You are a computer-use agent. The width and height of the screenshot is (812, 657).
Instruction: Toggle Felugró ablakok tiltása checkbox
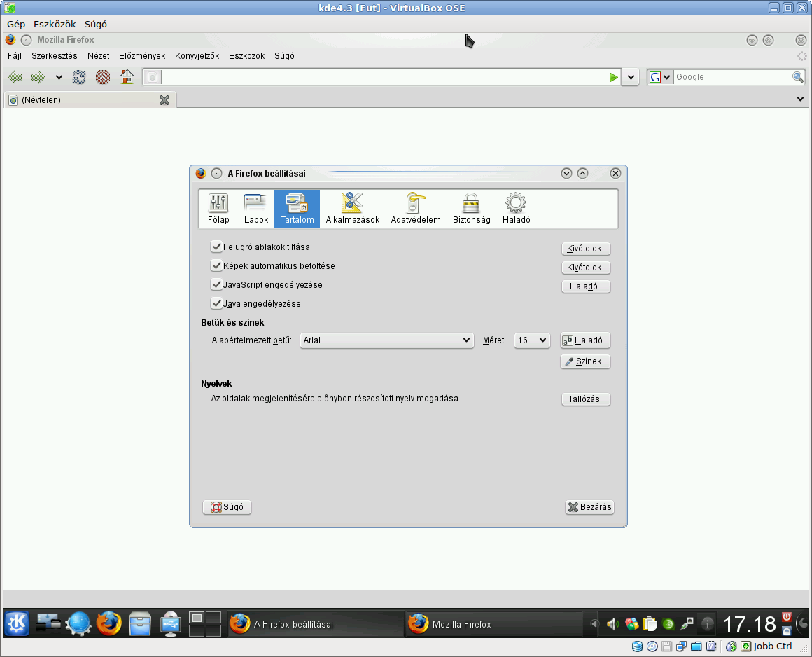point(216,247)
